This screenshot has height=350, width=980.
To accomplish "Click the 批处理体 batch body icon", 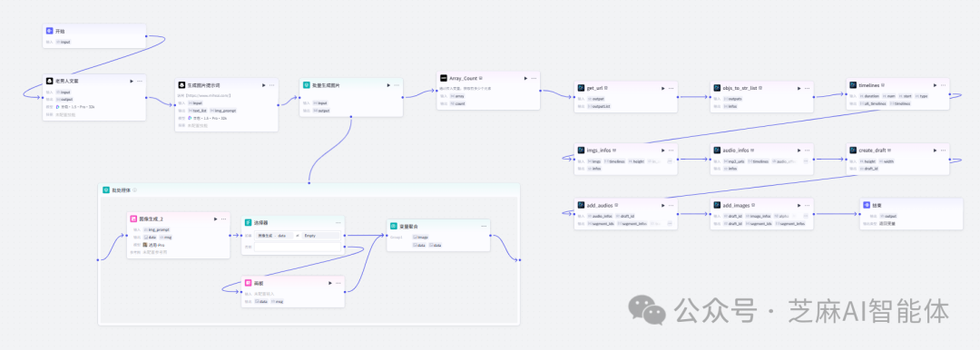I will pos(106,190).
